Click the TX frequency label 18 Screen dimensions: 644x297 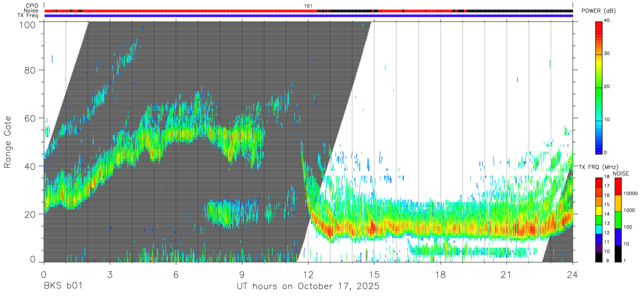(x=607, y=178)
